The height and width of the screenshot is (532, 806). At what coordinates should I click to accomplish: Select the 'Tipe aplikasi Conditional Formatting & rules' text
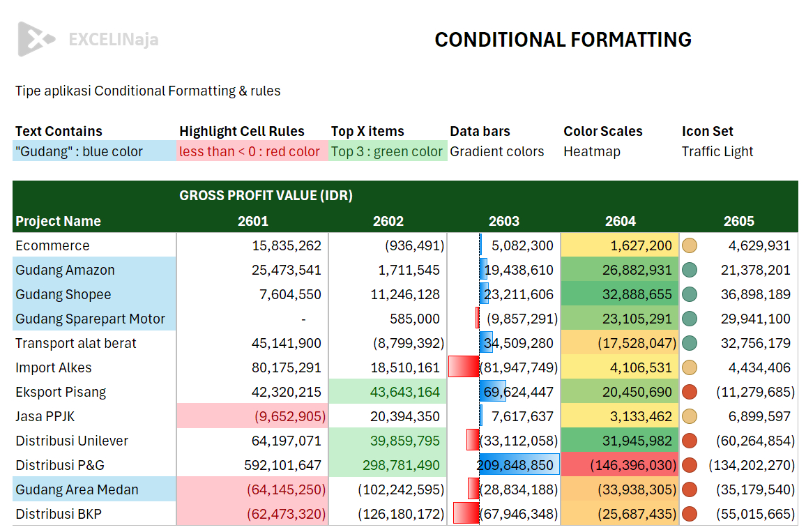click(148, 91)
